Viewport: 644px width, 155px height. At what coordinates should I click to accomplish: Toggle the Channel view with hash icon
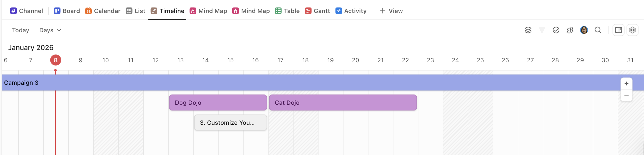pyautogui.click(x=26, y=11)
